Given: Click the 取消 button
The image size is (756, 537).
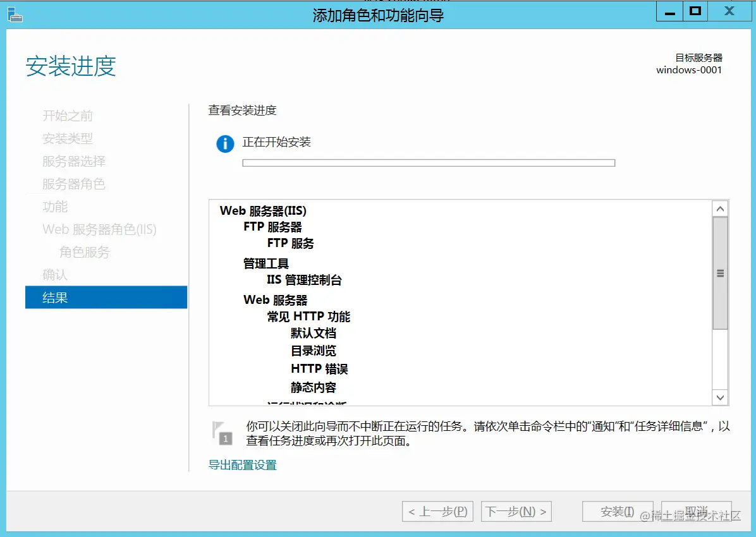Looking at the screenshot, I should 696,512.
